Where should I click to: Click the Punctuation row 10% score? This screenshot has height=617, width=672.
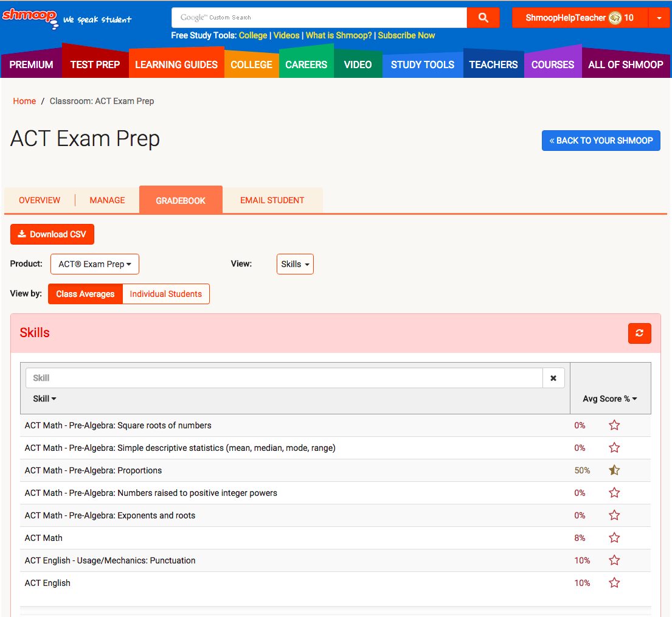click(582, 560)
